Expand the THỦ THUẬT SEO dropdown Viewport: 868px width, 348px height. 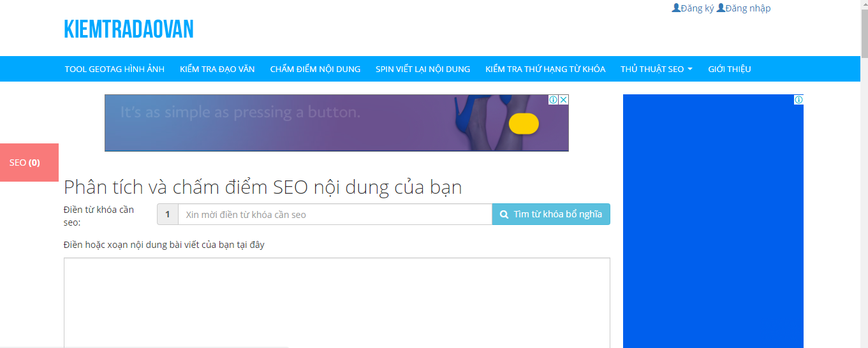click(x=656, y=69)
